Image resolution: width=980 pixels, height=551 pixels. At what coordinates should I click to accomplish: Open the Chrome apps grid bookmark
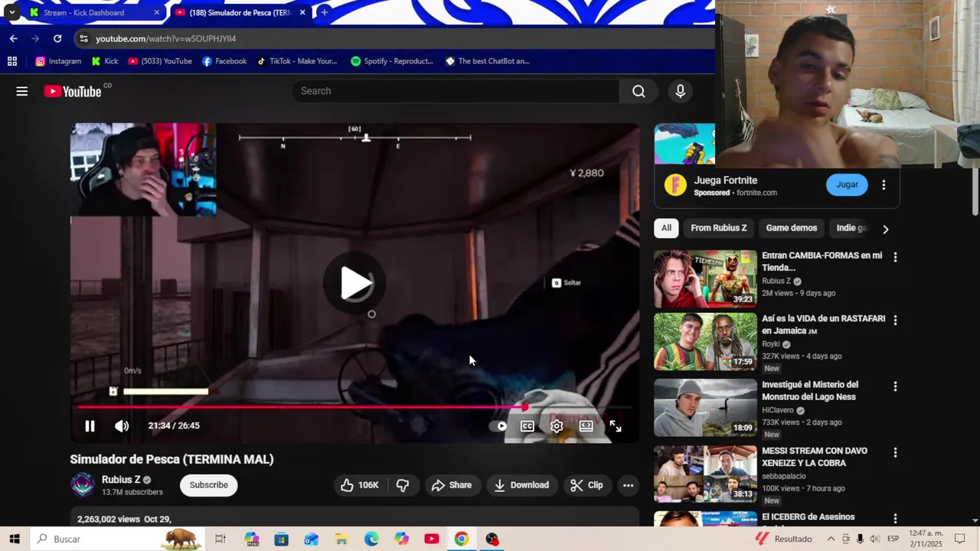tap(12, 61)
